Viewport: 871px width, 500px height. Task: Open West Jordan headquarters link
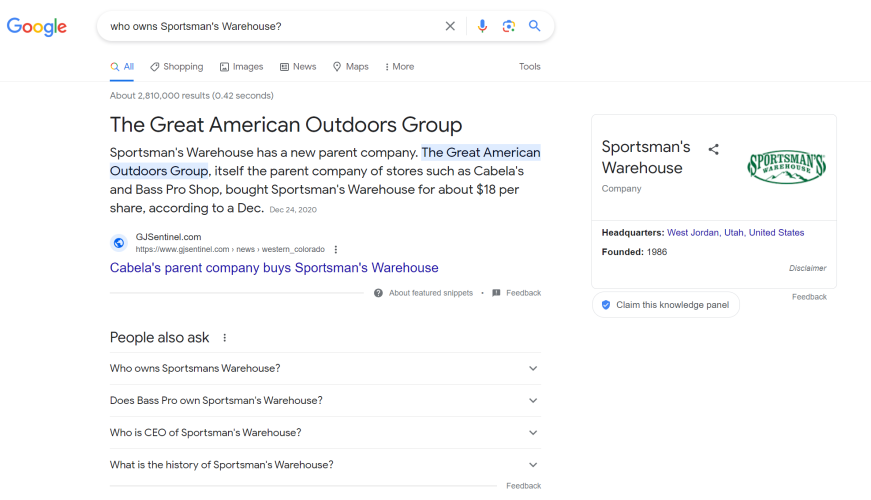click(693, 233)
